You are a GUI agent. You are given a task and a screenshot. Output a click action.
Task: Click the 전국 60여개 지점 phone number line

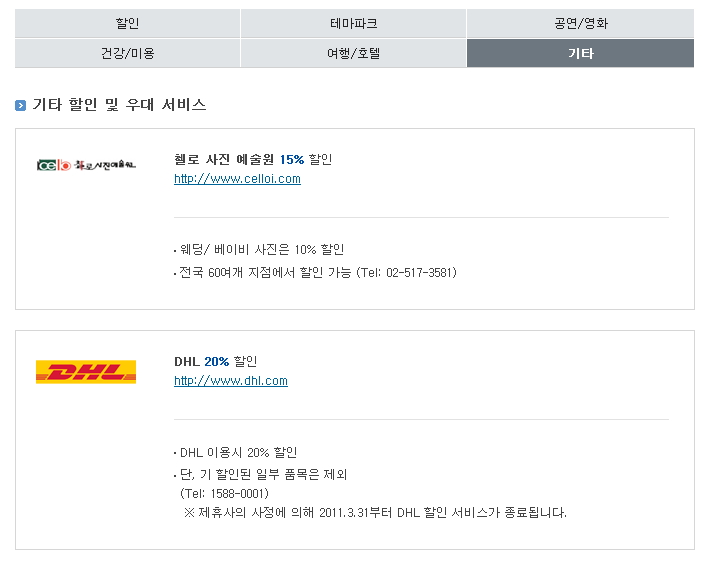pyautogui.click(x=317, y=272)
